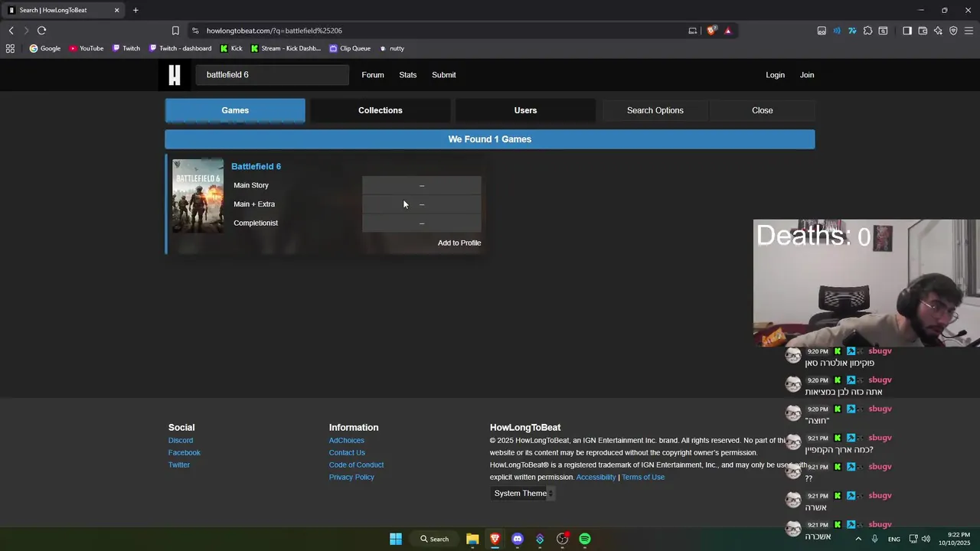This screenshot has height=551, width=980.
Task: Open site settings icon in address bar
Action: [x=195, y=31]
